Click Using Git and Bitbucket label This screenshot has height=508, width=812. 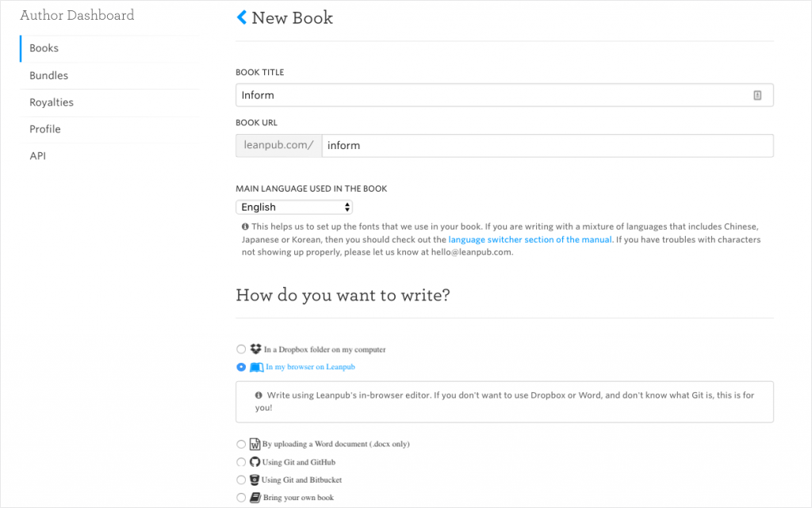point(301,479)
